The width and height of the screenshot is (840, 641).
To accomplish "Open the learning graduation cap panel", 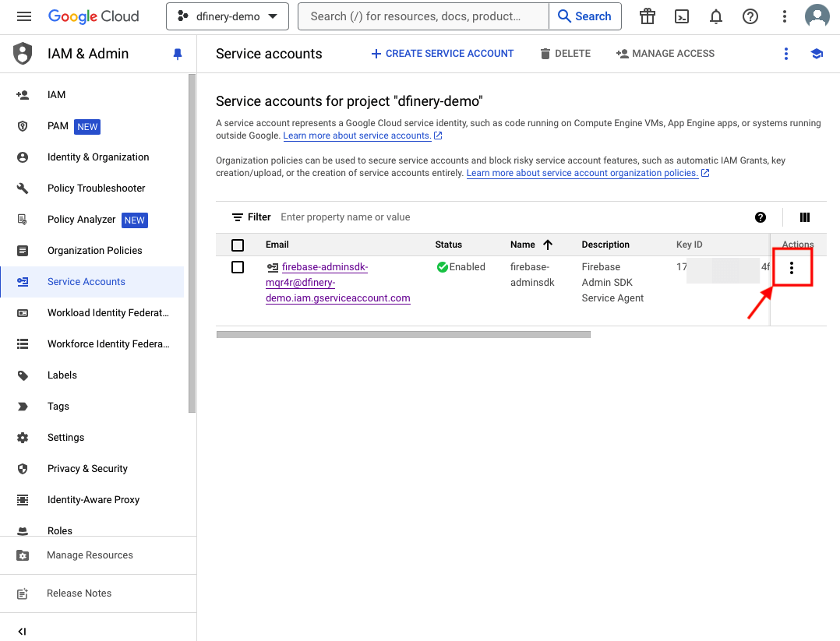I will [x=817, y=54].
